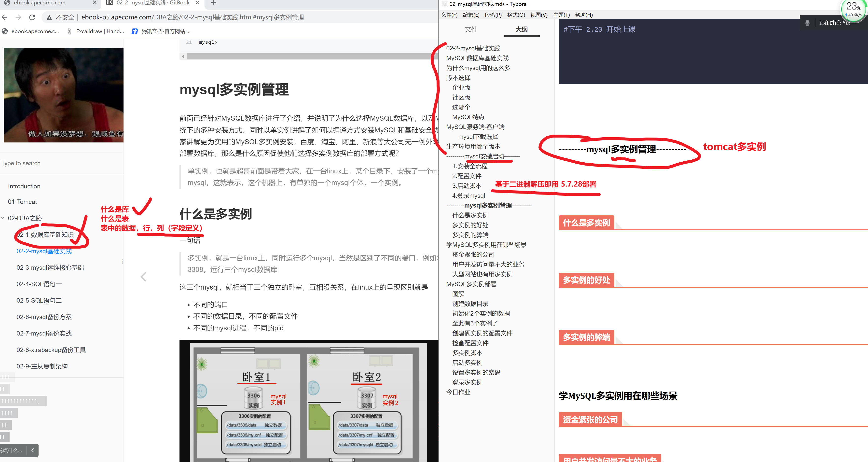Open Introduction chapter in GitBook sidebar
The width and height of the screenshot is (868, 462).
(24, 186)
